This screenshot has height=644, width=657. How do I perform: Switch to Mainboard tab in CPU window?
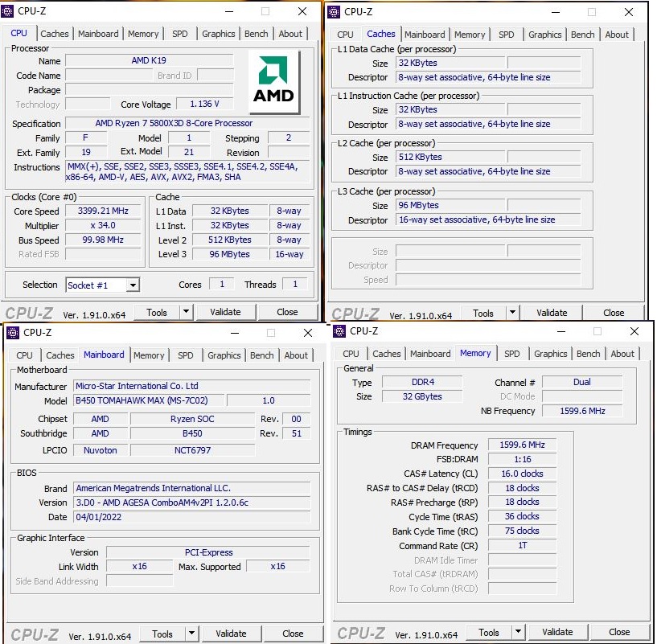point(98,34)
